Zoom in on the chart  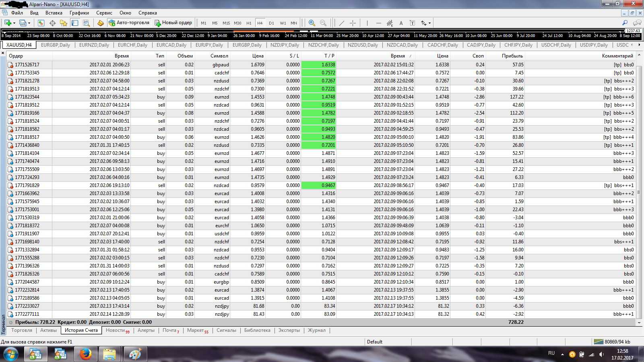click(312, 23)
